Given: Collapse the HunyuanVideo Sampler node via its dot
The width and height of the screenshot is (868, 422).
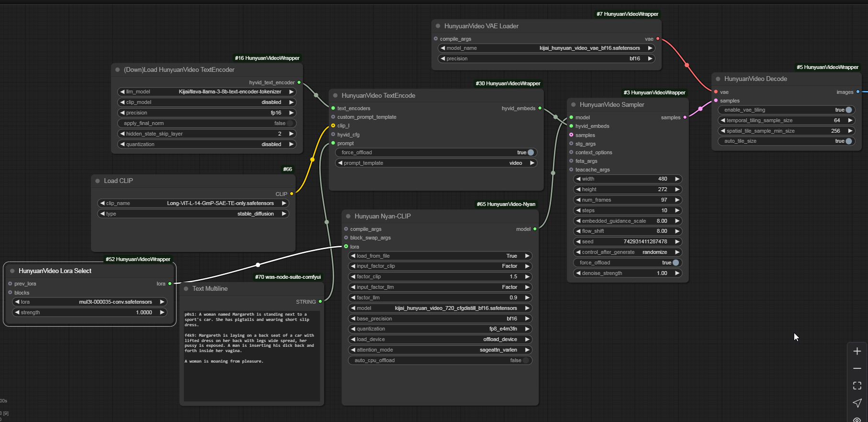Looking at the screenshot, I should pyautogui.click(x=573, y=105).
